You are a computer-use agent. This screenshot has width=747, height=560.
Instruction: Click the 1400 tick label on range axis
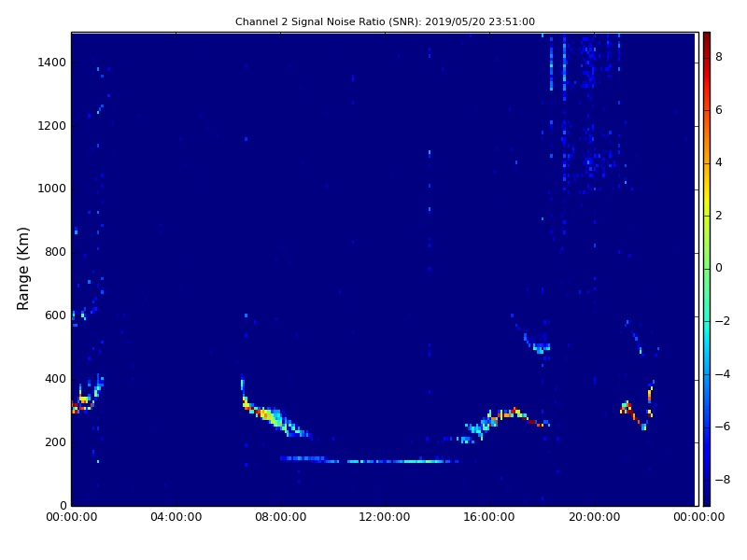tap(51, 63)
